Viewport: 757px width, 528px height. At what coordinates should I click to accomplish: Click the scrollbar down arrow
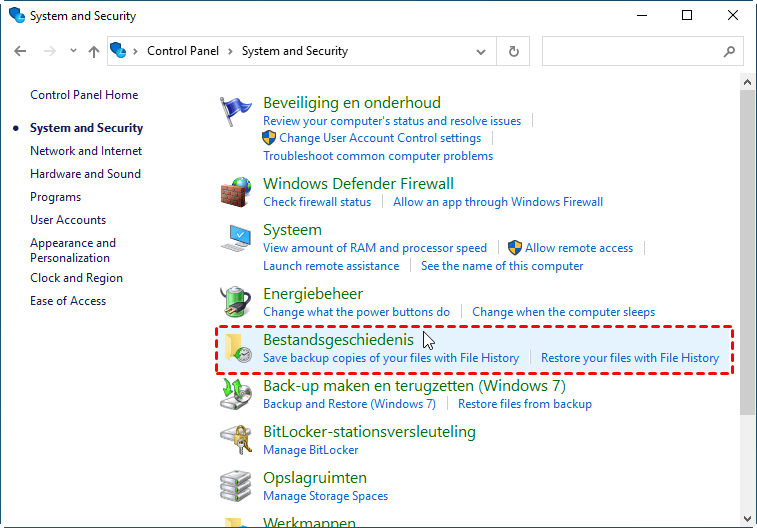click(747, 519)
